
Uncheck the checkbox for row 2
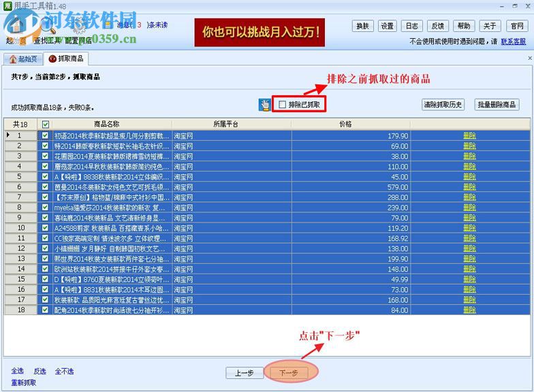point(45,146)
